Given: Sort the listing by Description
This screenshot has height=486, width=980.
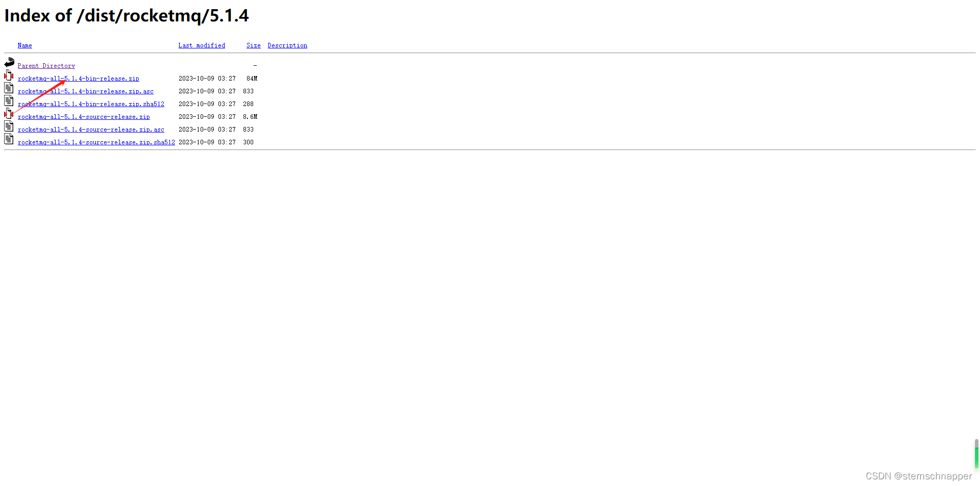Looking at the screenshot, I should point(287,45).
